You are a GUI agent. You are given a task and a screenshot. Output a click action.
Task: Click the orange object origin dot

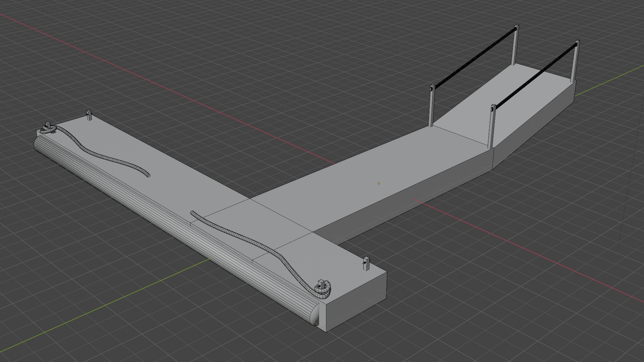click(x=379, y=183)
